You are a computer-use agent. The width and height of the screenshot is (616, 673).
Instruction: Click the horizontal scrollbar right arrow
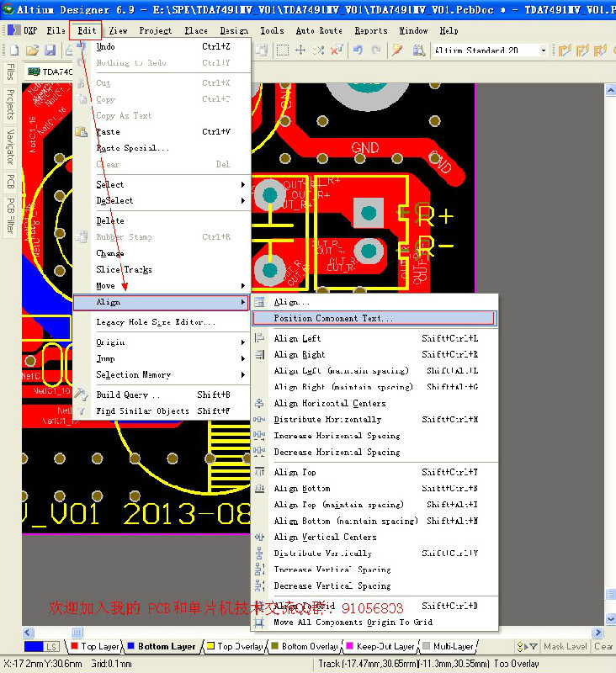coord(597,633)
